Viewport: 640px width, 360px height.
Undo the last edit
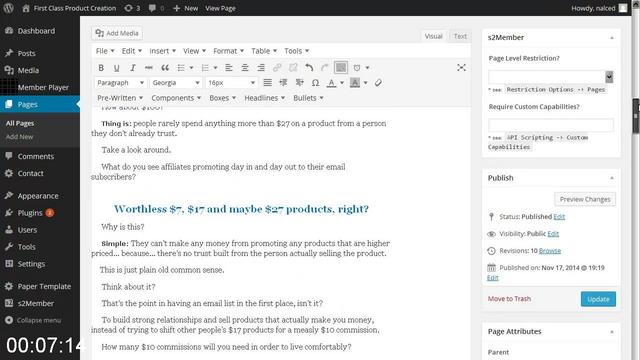(309, 68)
